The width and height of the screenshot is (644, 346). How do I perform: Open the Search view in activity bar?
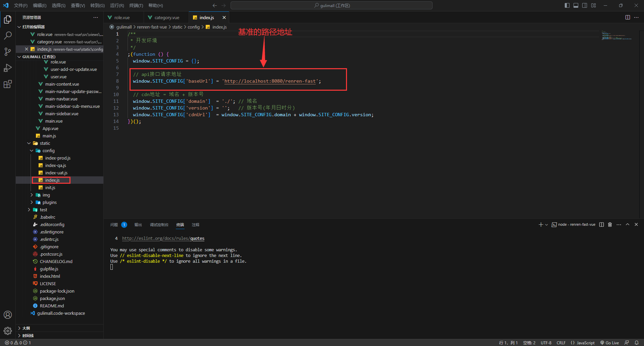[8, 36]
